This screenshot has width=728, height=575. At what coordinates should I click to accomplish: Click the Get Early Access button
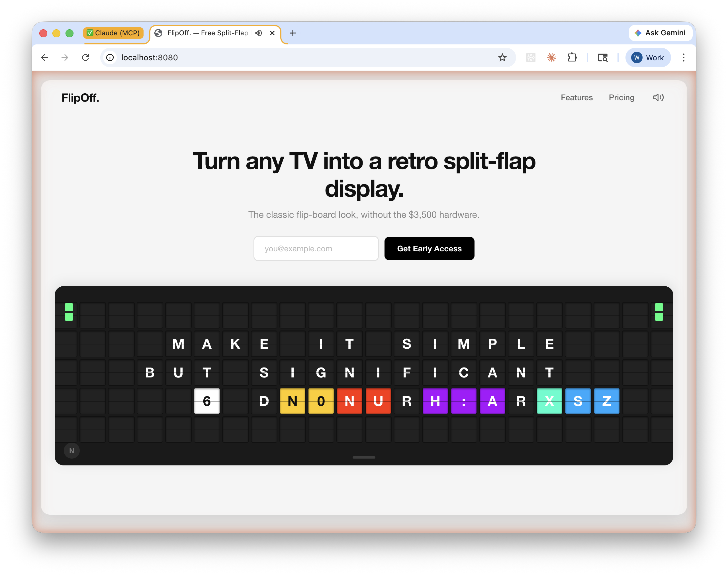tap(429, 249)
